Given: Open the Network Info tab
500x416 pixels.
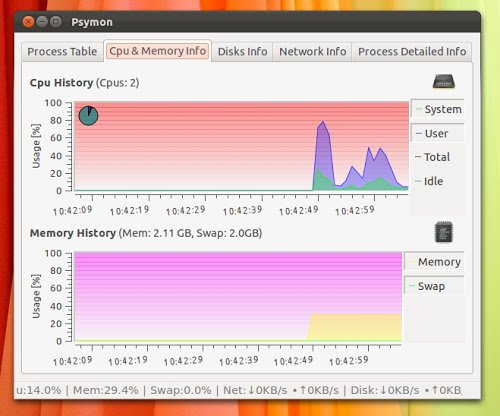Looking at the screenshot, I should click(312, 52).
